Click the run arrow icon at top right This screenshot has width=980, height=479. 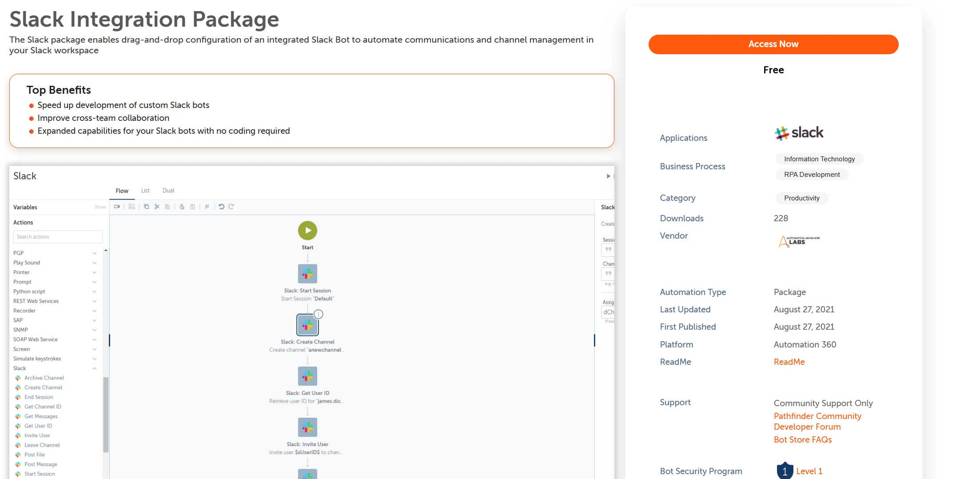(608, 176)
